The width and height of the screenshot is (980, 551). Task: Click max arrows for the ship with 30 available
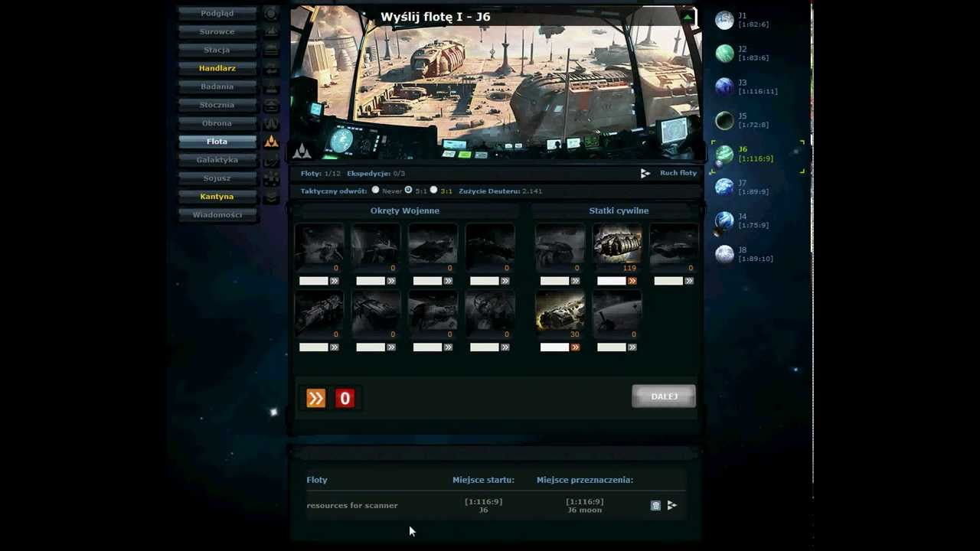pos(575,347)
